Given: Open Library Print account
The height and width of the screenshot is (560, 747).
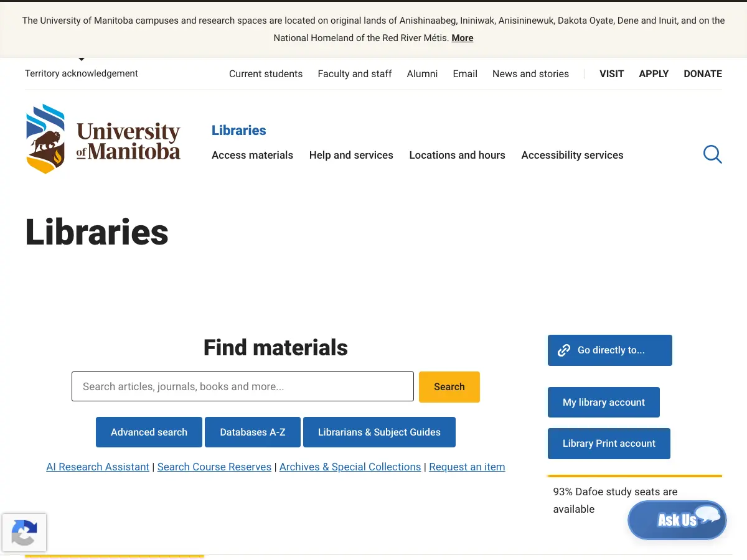Looking at the screenshot, I should click(609, 443).
